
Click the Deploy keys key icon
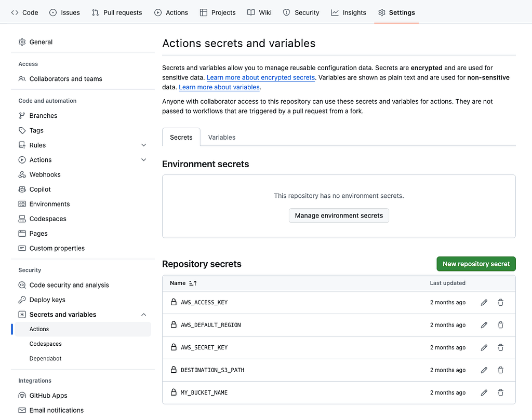pos(22,300)
